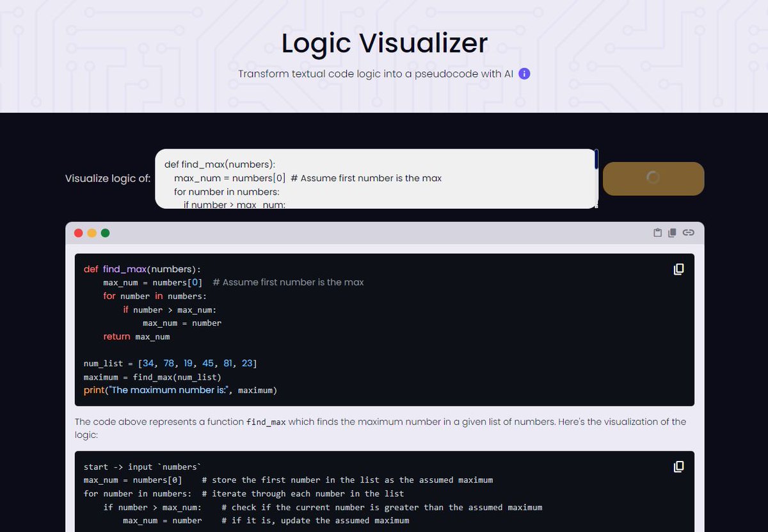768x532 pixels.
Task: Click the copy code icon in the window toolbar
Action: (671, 233)
